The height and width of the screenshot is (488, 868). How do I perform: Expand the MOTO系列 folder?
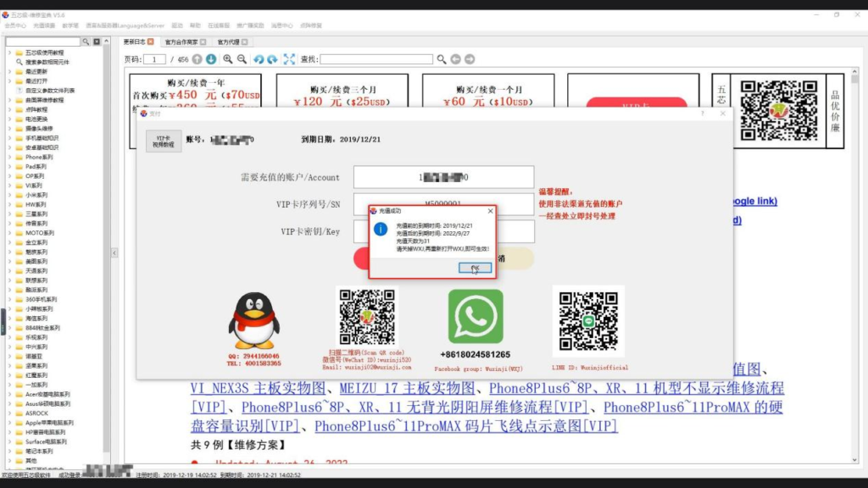click(9, 233)
